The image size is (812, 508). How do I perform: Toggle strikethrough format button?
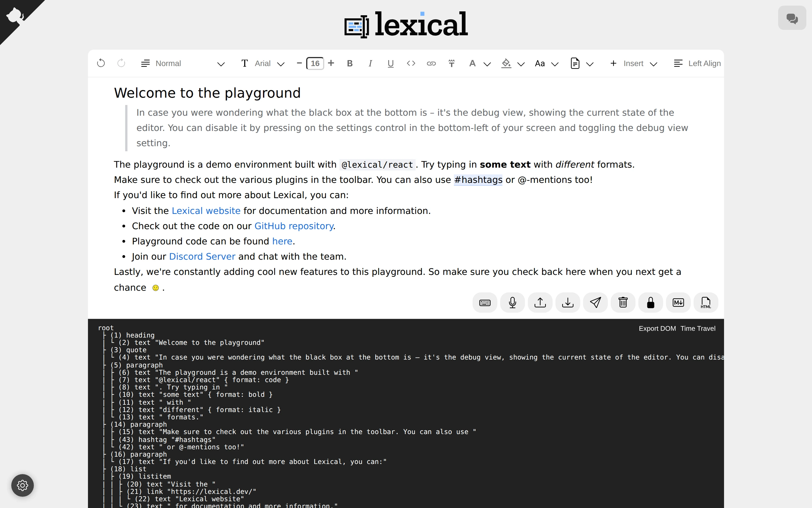click(x=452, y=63)
